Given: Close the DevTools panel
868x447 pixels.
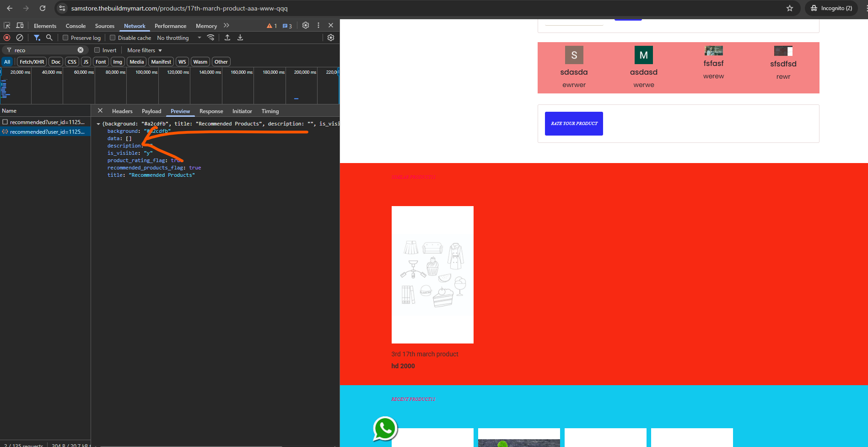Looking at the screenshot, I should [331, 26].
